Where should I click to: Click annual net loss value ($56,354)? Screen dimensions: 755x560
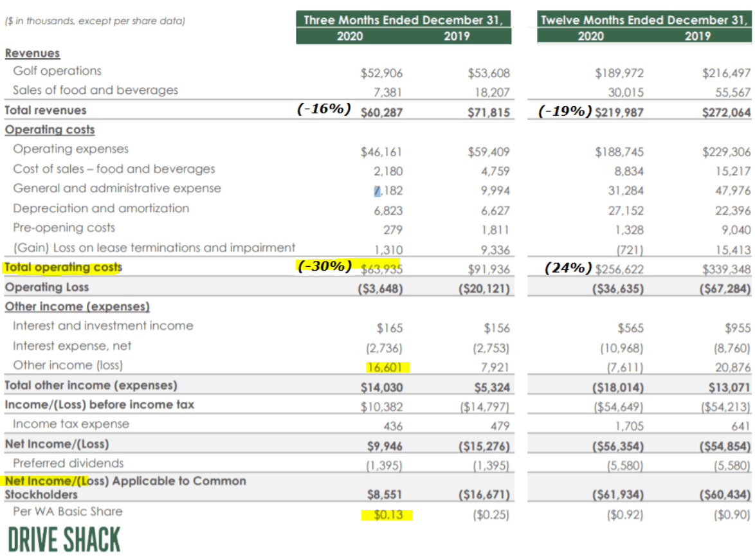point(618,446)
